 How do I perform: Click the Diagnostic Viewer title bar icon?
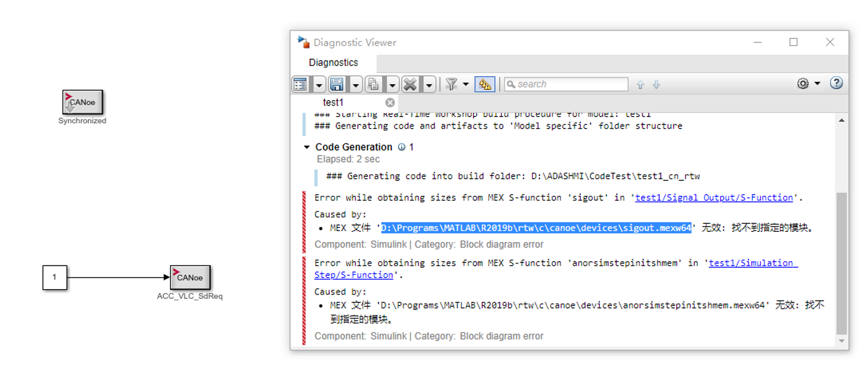click(x=304, y=42)
